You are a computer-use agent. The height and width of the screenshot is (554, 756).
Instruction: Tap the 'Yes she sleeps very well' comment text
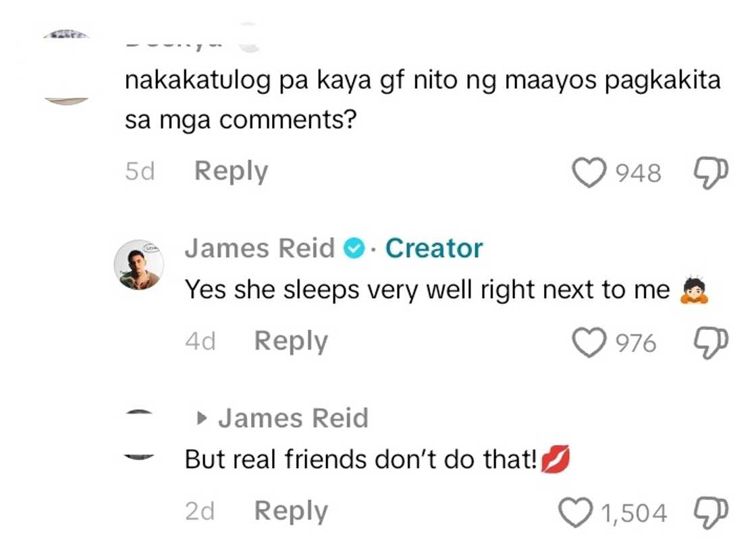pos(427,290)
